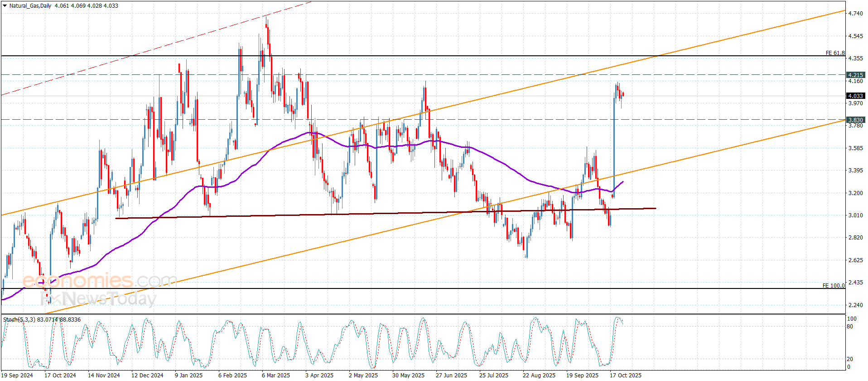Viewport: 868px width, 381px height.
Task: Click the triangle arrow beside Natural_Gas,Daily
Action: (5, 6)
